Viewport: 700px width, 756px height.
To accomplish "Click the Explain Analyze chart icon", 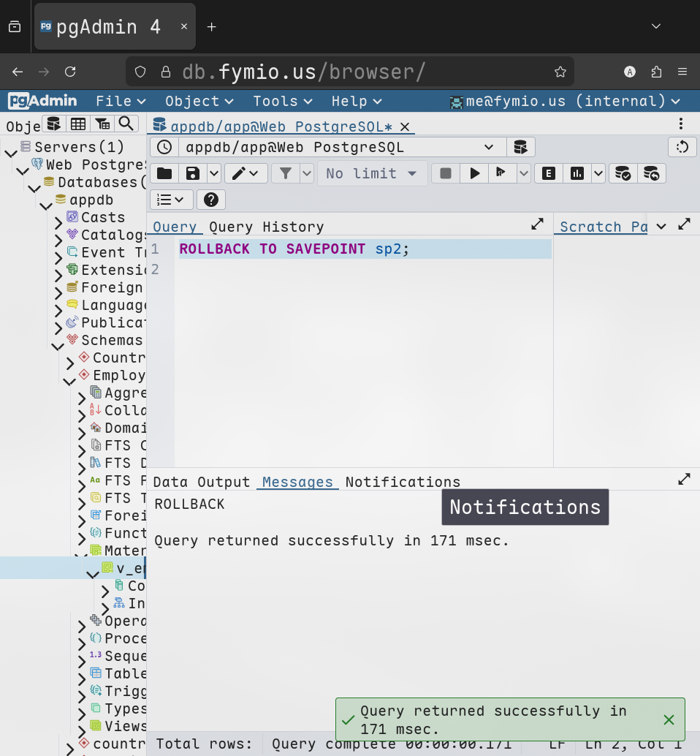I will (x=577, y=173).
